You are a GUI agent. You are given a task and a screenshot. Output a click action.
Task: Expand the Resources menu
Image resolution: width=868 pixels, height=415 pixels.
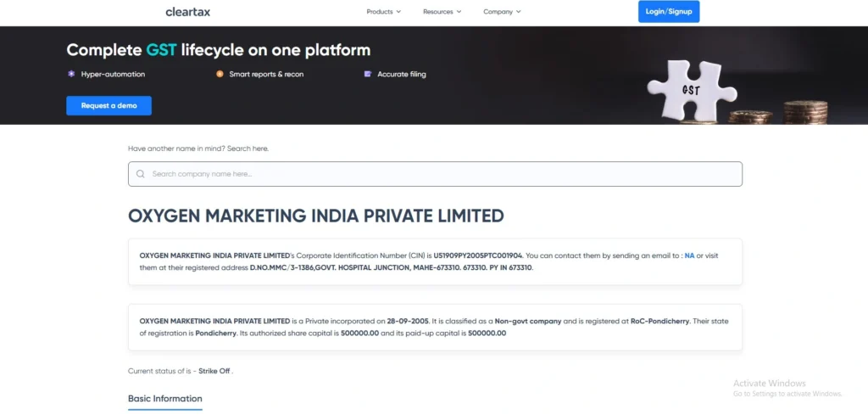click(x=442, y=12)
